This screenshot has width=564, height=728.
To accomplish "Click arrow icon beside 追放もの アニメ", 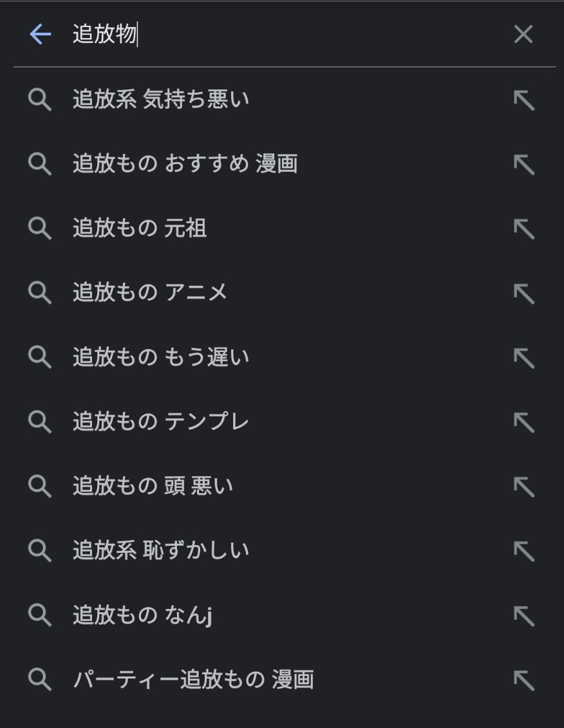I will point(523,293).
